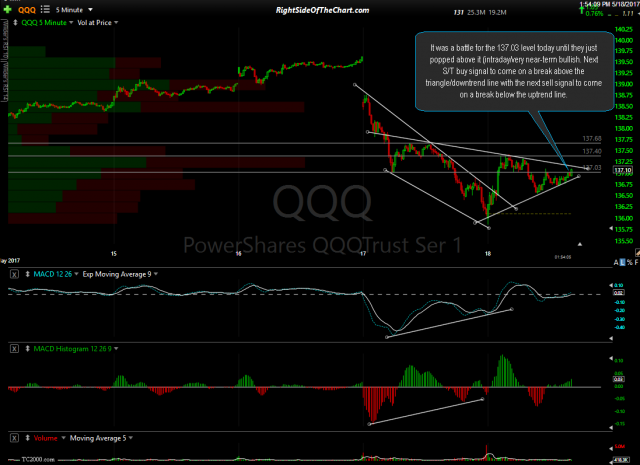This screenshot has width=640, height=465.
Task: Click the MACD Histogram pane scale arrow at top right
Action: [x=611, y=358]
